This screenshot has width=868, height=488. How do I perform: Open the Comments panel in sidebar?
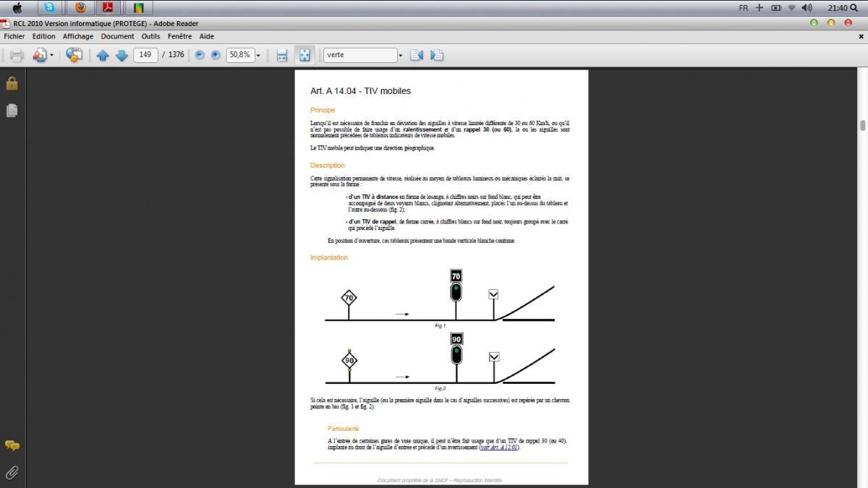12,445
